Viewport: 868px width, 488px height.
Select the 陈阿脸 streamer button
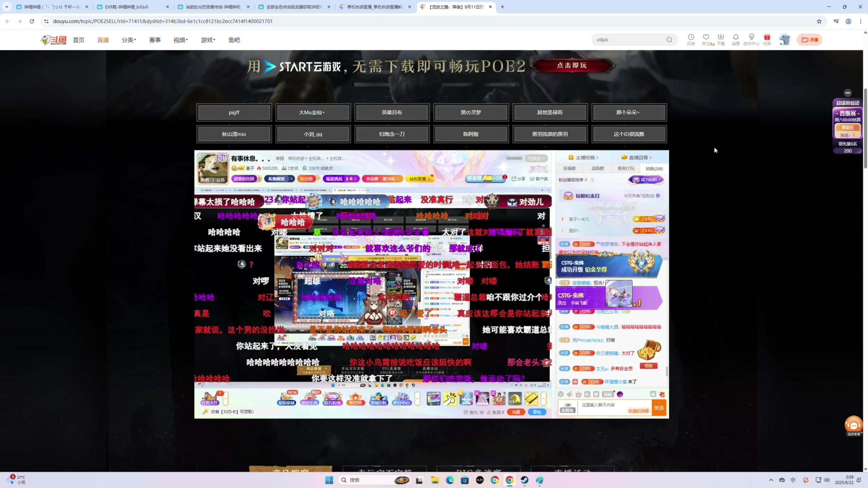pos(471,134)
